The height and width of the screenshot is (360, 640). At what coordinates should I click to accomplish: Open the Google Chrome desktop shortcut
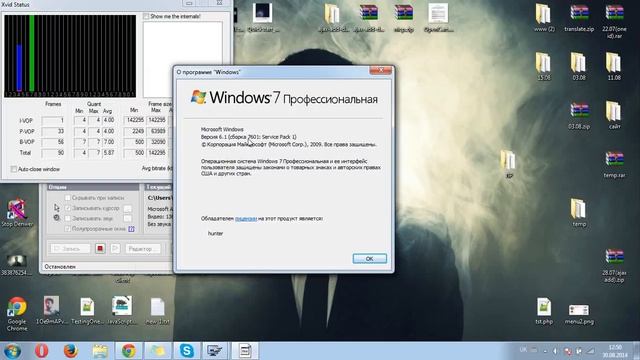[x=17, y=313]
